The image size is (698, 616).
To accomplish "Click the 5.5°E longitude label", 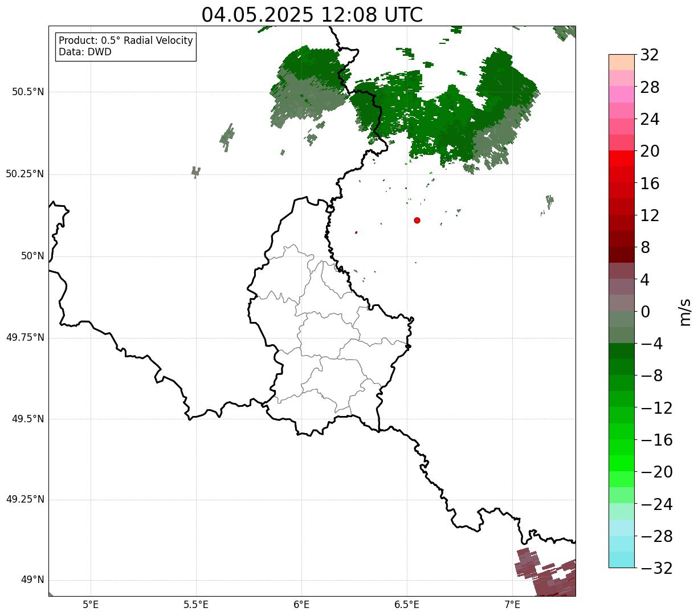I will [x=196, y=604].
